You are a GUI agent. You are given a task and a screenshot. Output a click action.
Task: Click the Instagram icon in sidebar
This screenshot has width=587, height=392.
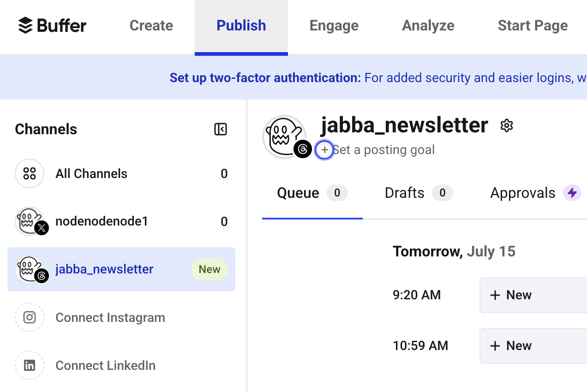[30, 317]
